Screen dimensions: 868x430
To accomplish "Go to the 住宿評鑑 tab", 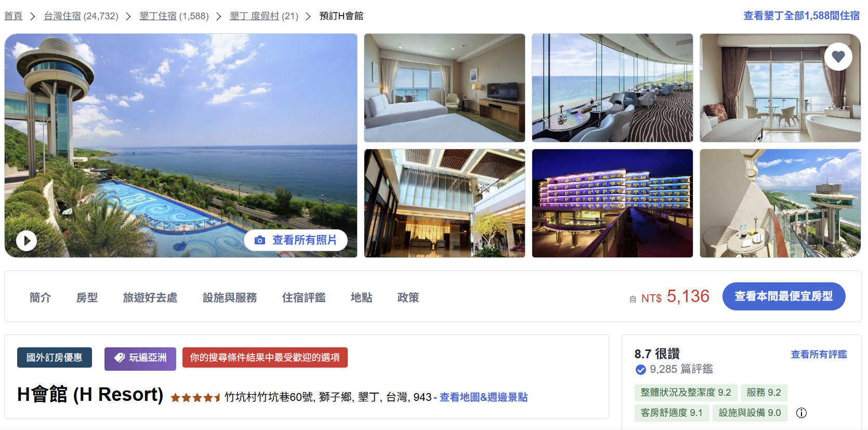I will click(x=304, y=297).
